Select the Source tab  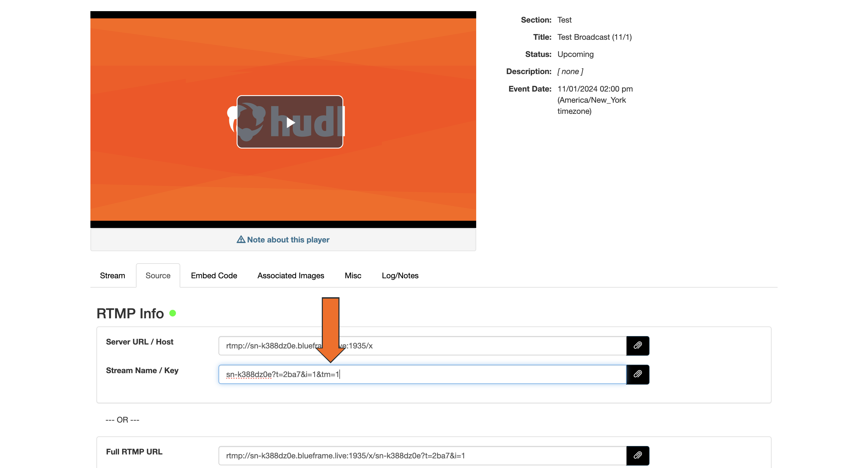(x=158, y=276)
